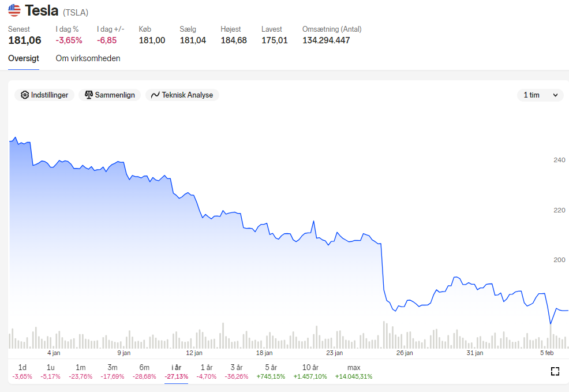Click the Sælg price 181,04
Image resolution: width=569 pixels, height=392 pixels.
(x=193, y=40)
